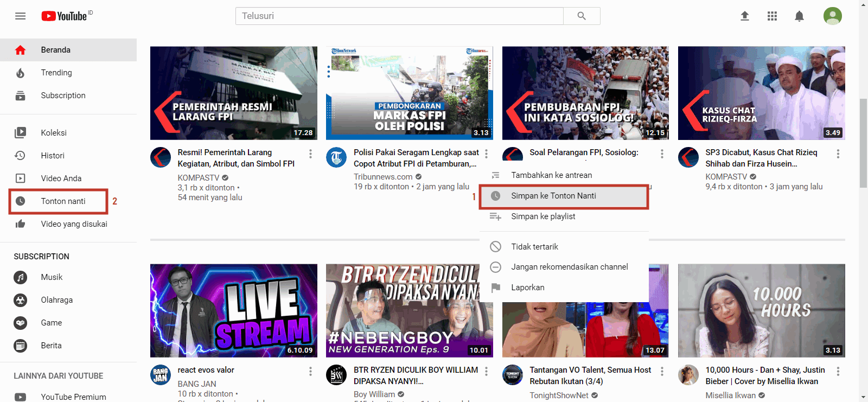This screenshot has height=402, width=868.
Task: Open the Trending text in sidebar
Action: pyautogui.click(x=56, y=73)
